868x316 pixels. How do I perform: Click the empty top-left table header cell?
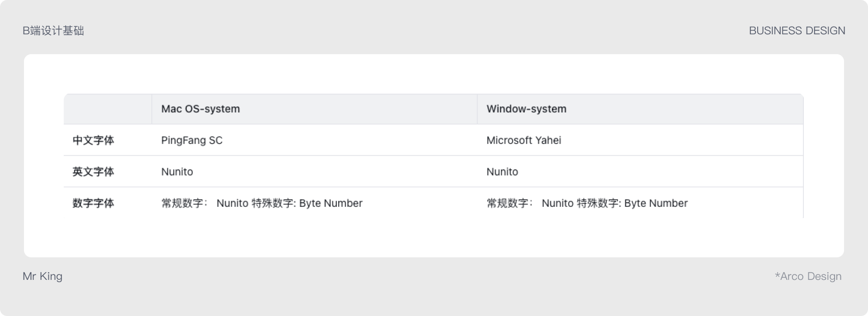tap(108, 109)
